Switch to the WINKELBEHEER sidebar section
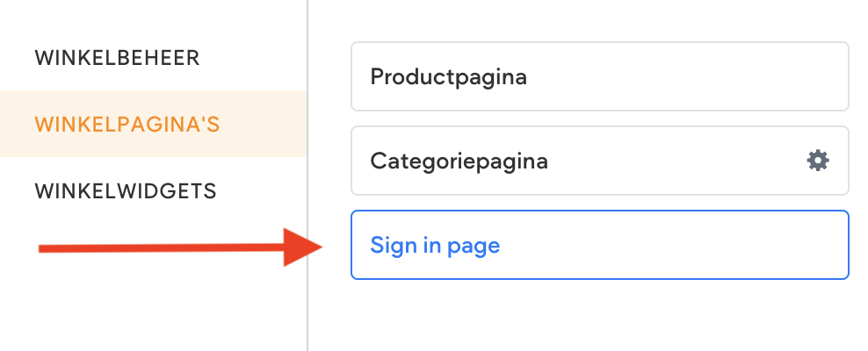This screenshot has width=868, height=351. [x=118, y=58]
